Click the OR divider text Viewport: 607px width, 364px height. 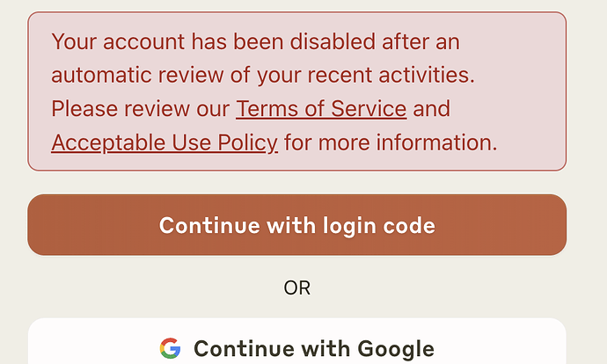297,288
